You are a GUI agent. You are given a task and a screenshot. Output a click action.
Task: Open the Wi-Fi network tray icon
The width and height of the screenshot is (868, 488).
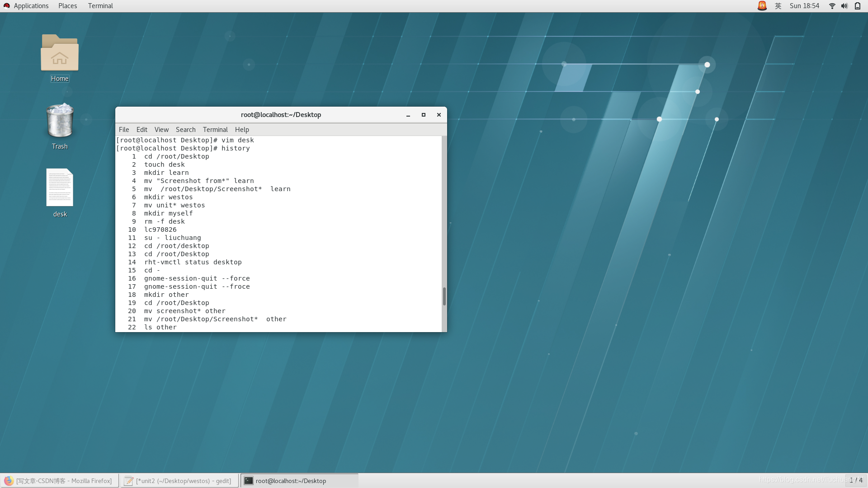[x=832, y=6]
